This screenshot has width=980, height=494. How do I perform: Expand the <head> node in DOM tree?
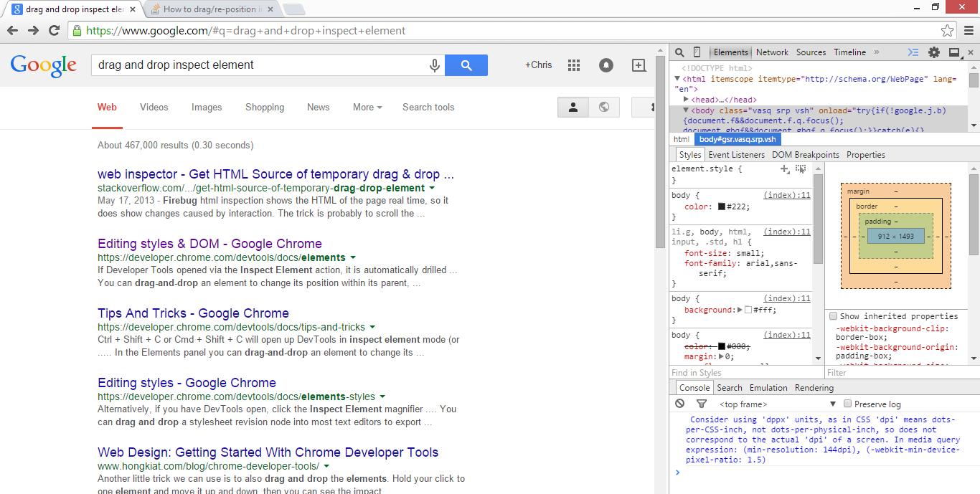[x=687, y=100]
